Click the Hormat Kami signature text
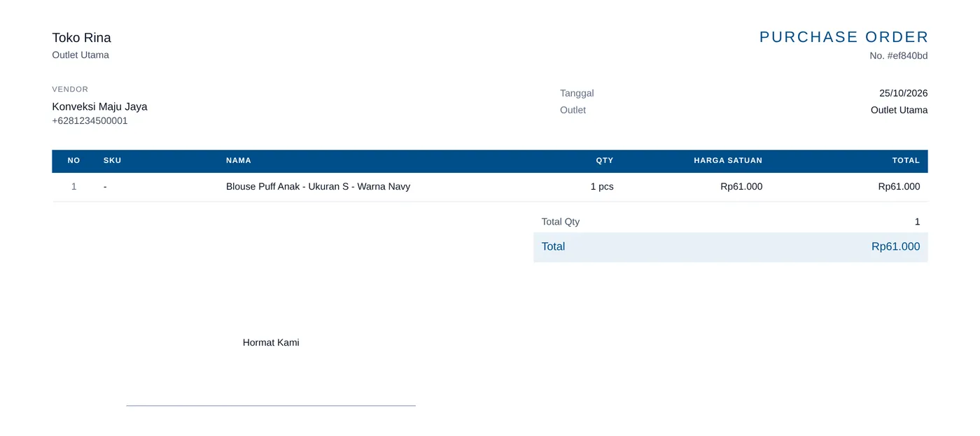Image resolution: width=980 pixels, height=436 pixels. pyautogui.click(x=271, y=343)
